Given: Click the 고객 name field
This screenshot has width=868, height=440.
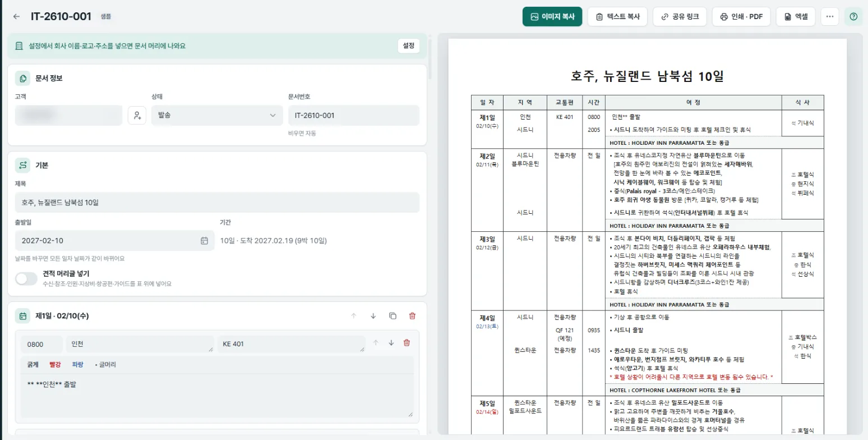Looking at the screenshot, I should [68, 115].
